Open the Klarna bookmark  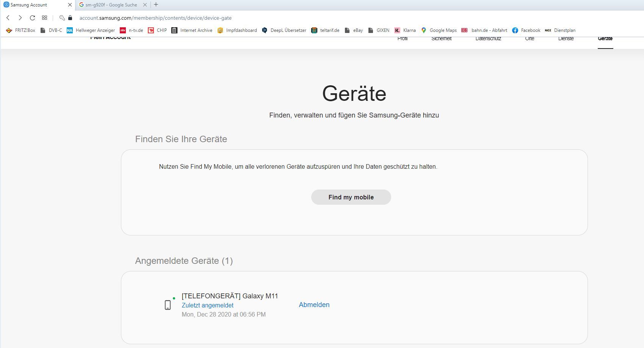tap(405, 30)
